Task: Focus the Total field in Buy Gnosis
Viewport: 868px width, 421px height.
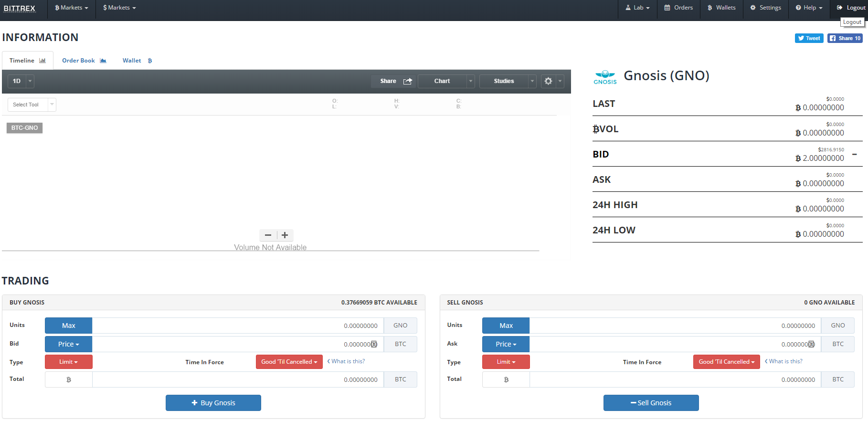Action: 238,379
